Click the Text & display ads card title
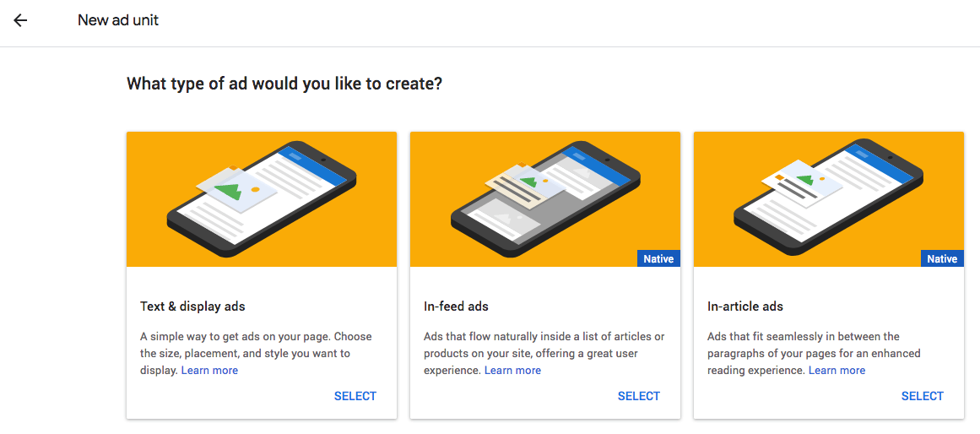980x434 pixels. coord(192,307)
